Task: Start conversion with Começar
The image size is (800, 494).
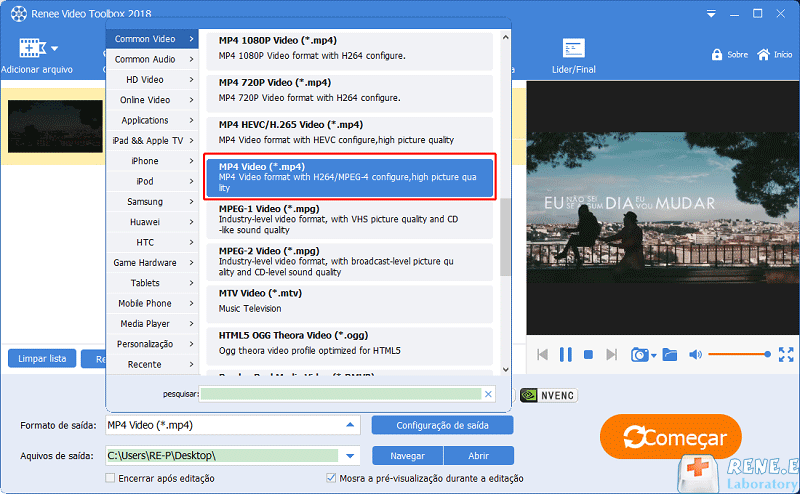Action: 671,437
